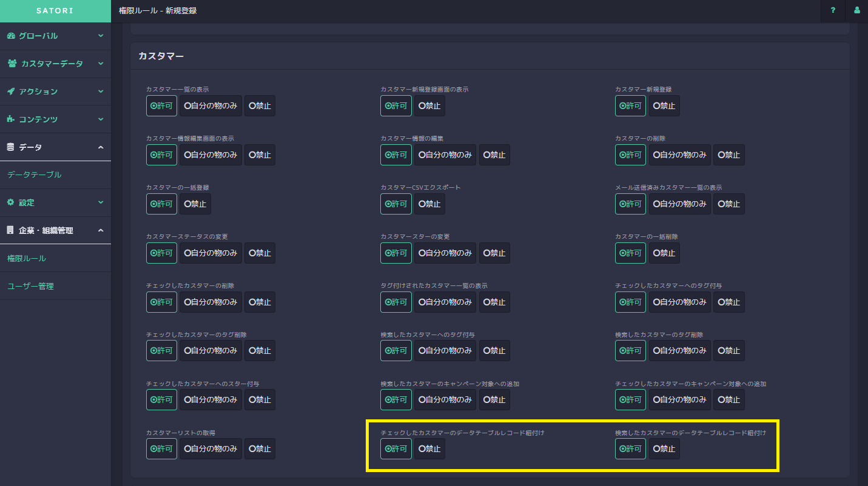
Task: Select 自分の物のみ for チェックしたカスタマーのタグ削除
Action: pos(210,350)
